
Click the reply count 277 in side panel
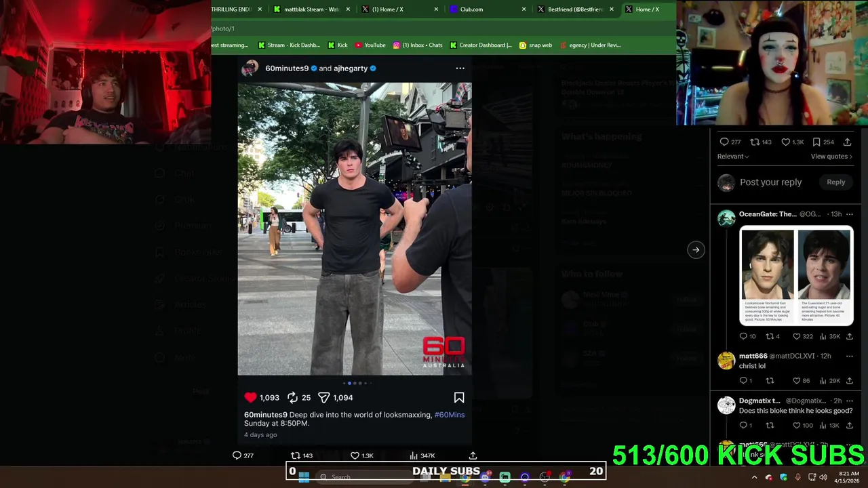coord(730,142)
